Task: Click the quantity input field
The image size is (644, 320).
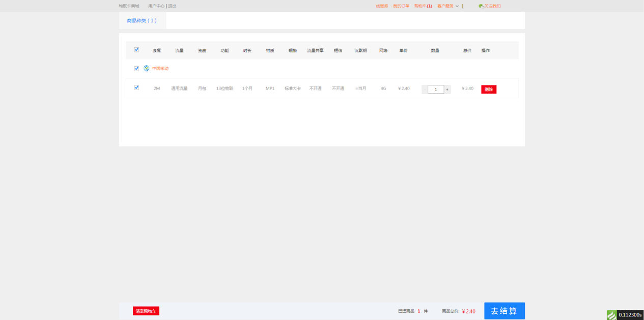Action: [436, 90]
